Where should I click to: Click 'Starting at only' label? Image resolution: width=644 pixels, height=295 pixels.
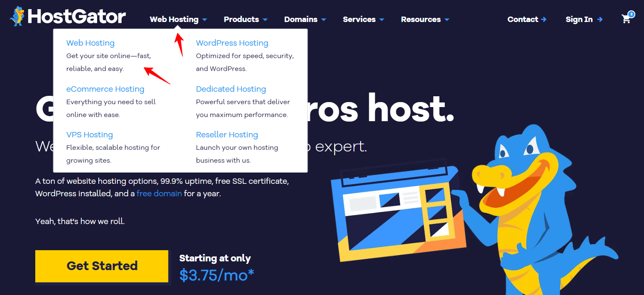coord(215,258)
